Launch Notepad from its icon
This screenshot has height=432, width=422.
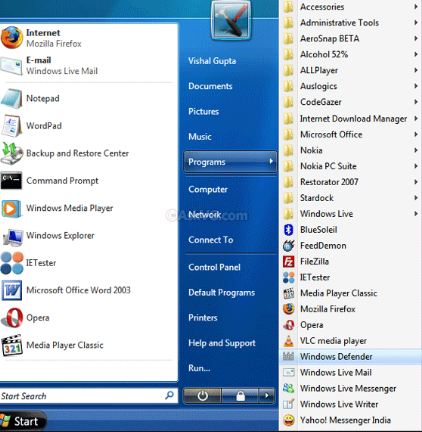click(12, 98)
